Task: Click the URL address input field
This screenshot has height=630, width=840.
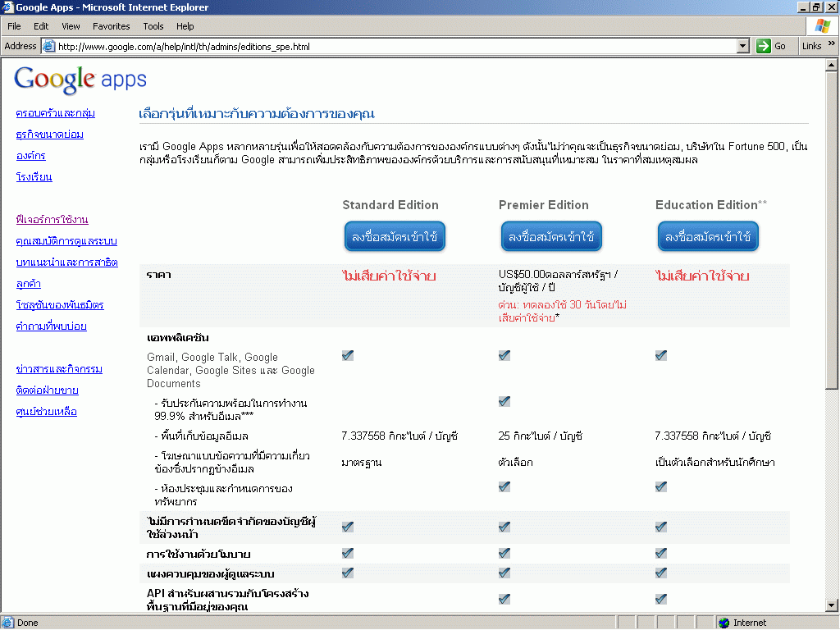Action: click(394, 46)
